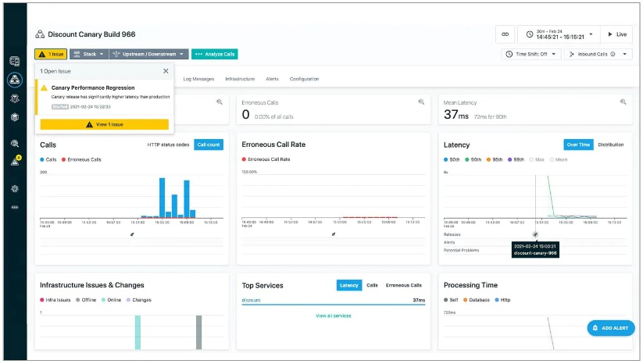Toggle the 50th percentile latency series
The width and height of the screenshot is (643, 364).
452,159
